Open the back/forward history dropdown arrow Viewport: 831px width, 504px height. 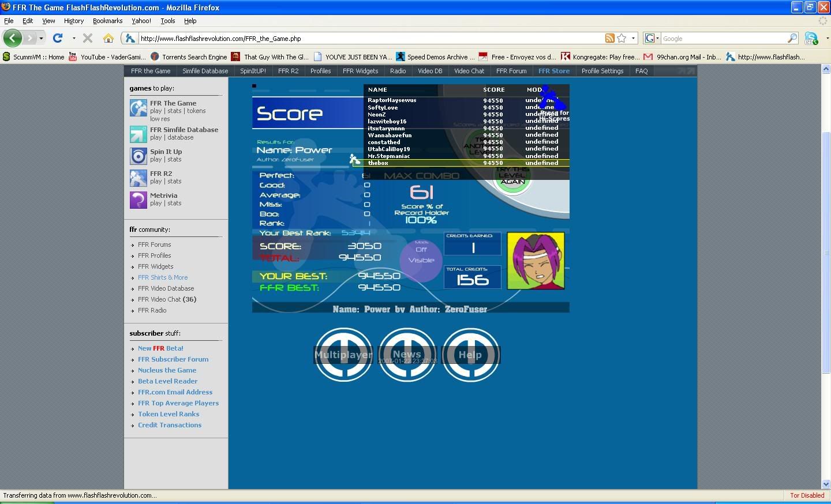[41, 38]
